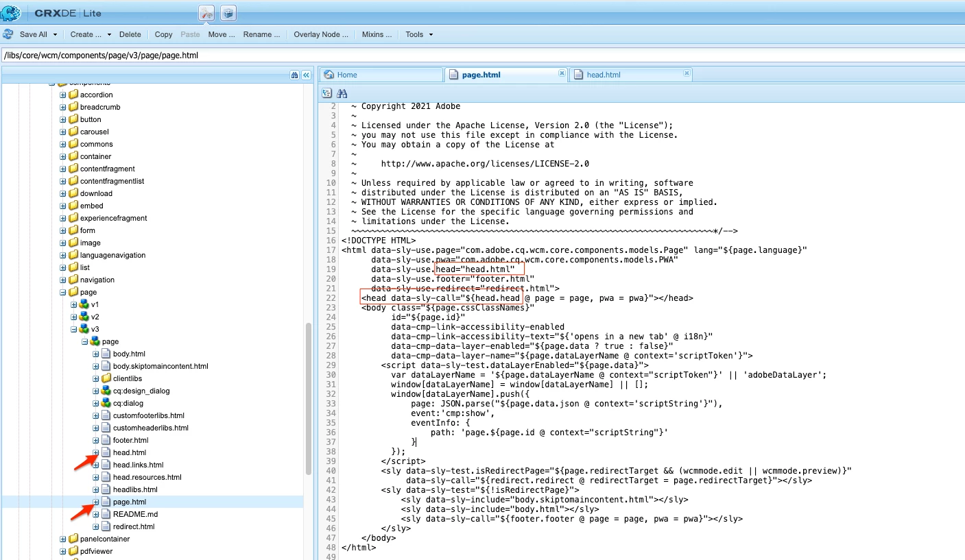Click the repository path input field
965x560 pixels.
point(482,55)
